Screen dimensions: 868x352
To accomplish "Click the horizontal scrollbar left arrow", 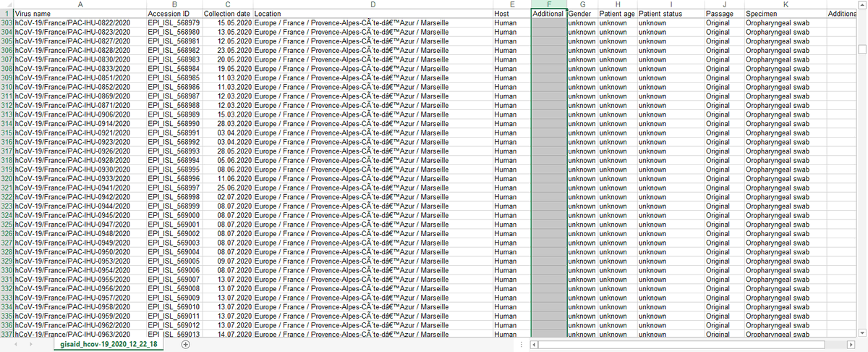I will click(534, 344).
